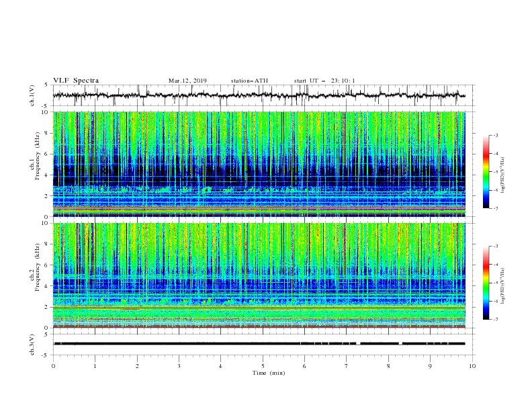Click the "-7" value on ch.2 colorbar
The width and height of the screenshot is (532, 411).
(496, 319)
